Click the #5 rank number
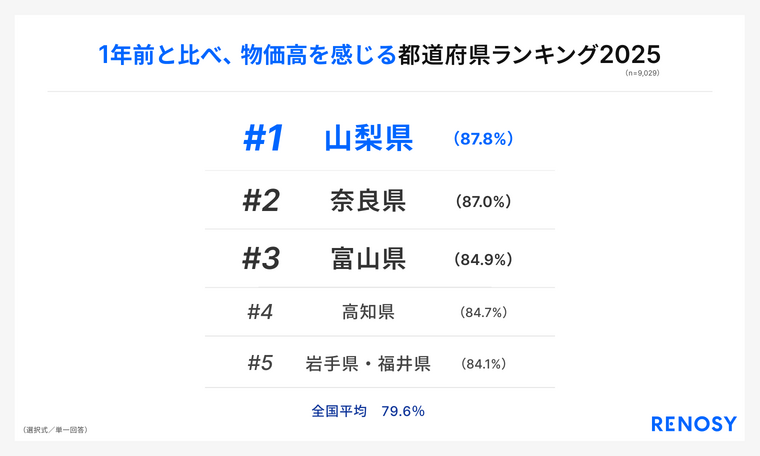This screenshot has height=456, width=760. (x=260, y=363)
